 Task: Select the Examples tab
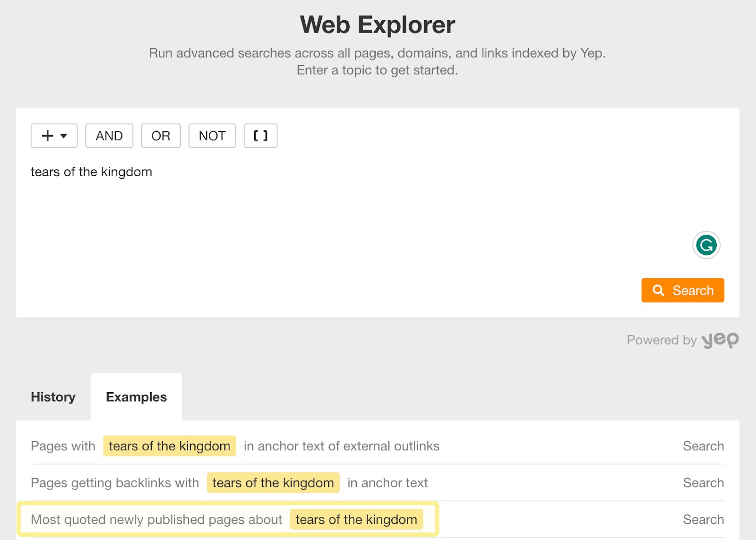pos(136,397)
